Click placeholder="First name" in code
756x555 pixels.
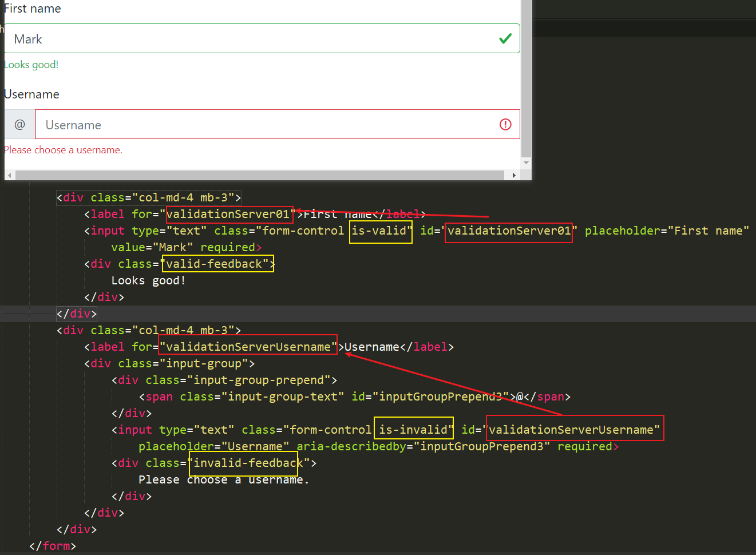point(667,231)
